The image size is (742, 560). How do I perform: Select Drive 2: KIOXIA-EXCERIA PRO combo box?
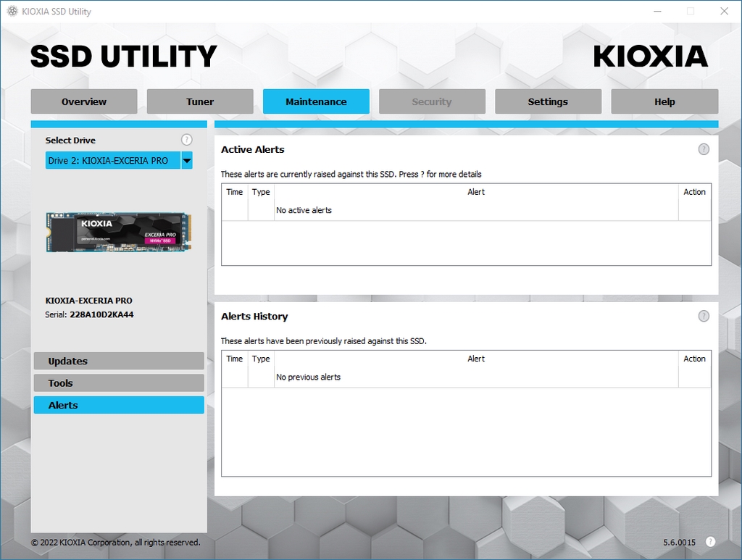point(119,160)
